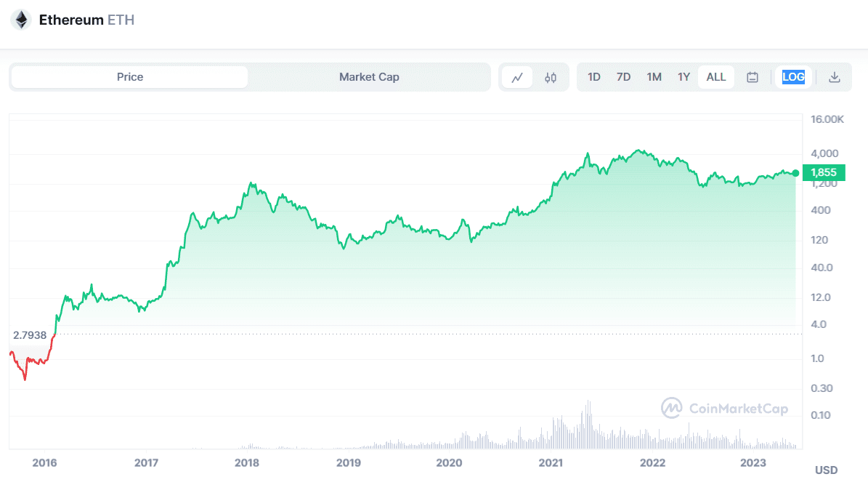
Task: Click the 0.30 y-axis label
Action: coord(822,388)
